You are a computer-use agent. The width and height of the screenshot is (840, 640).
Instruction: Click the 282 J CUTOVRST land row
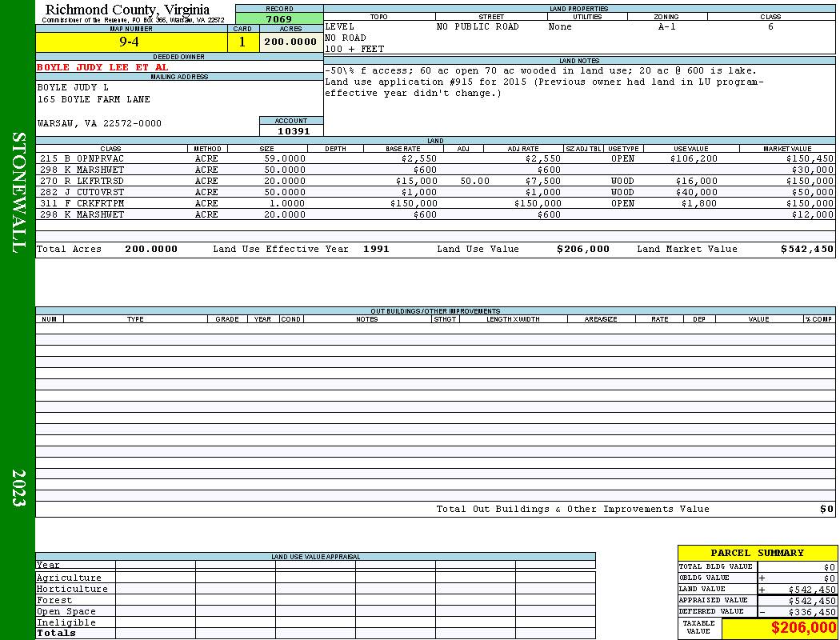click(x=435, y=192)
